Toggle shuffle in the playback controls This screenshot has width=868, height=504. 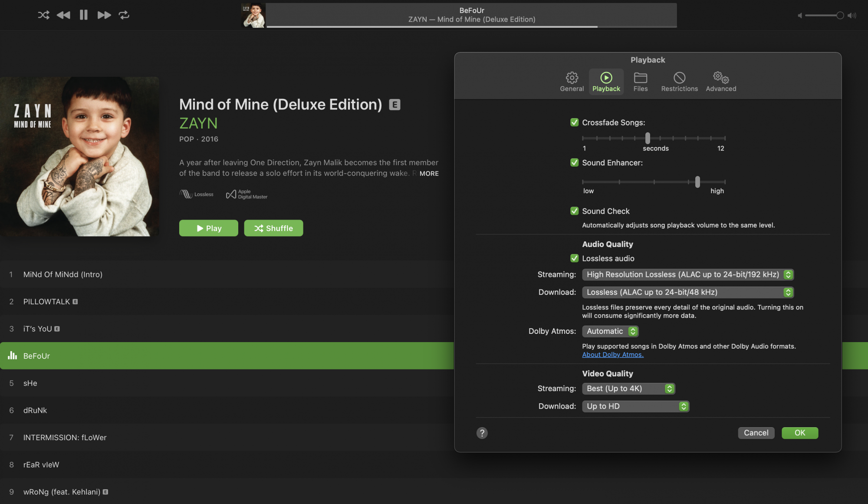coord(43,15)
